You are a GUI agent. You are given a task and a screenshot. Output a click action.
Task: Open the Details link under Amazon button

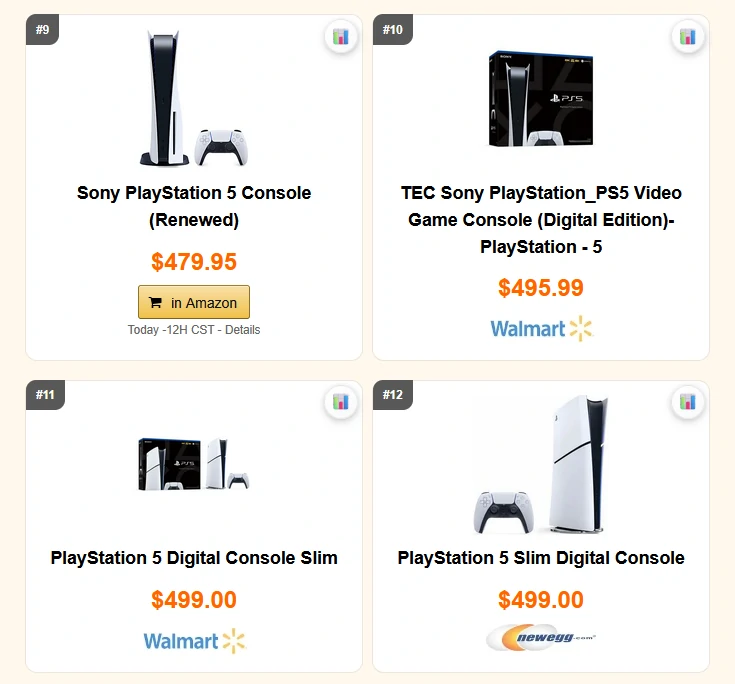242,330
